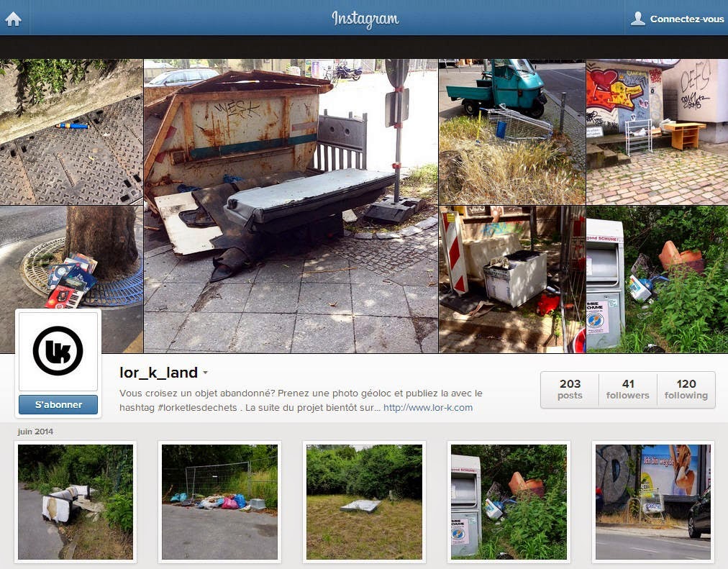The width and height of the screenshot is (728, 569).
Task: Open the grass field mattress photo thumbnail
Action: (x=365, y=502)
